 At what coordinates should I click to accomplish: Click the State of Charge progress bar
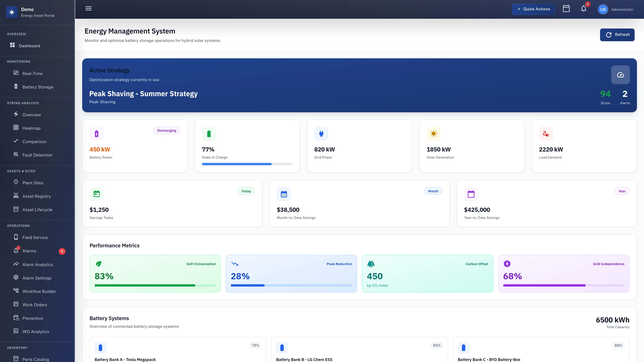click(x=247, y=164)
